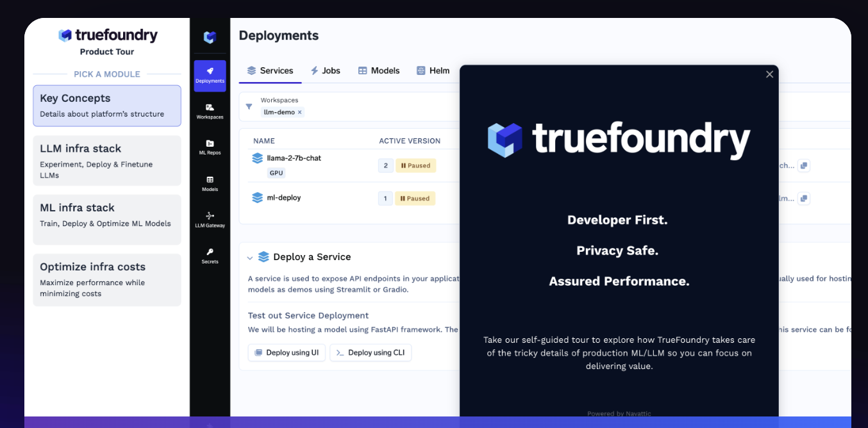This screenshot has height=428, width=868.
Task: Click the Deploy using CLI button
Action: 371,352
